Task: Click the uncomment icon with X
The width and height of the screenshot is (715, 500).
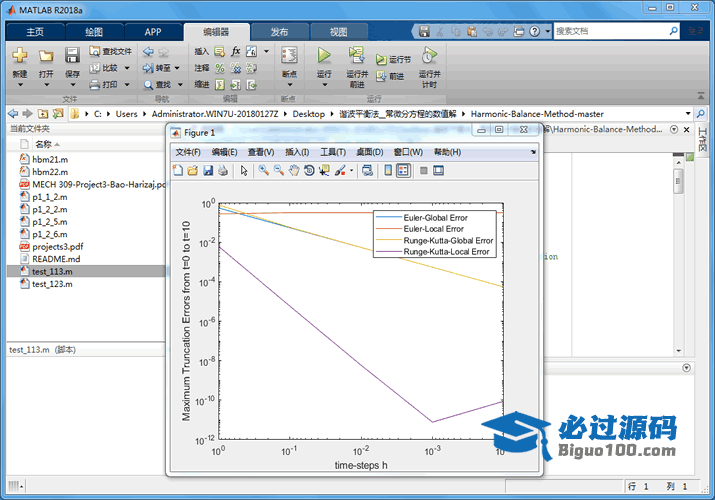Action: click(x=236, y=68)
